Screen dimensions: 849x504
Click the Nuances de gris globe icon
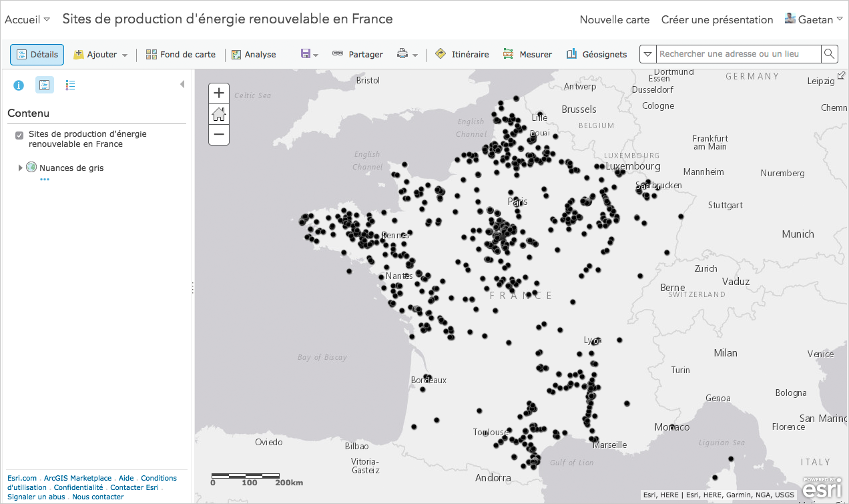(x=31, y=168)
